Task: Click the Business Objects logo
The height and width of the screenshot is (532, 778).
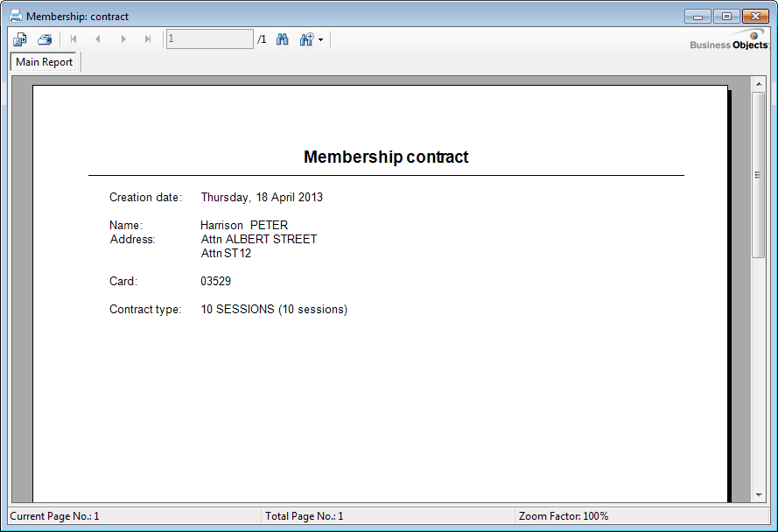Action: tap(729, 41)
